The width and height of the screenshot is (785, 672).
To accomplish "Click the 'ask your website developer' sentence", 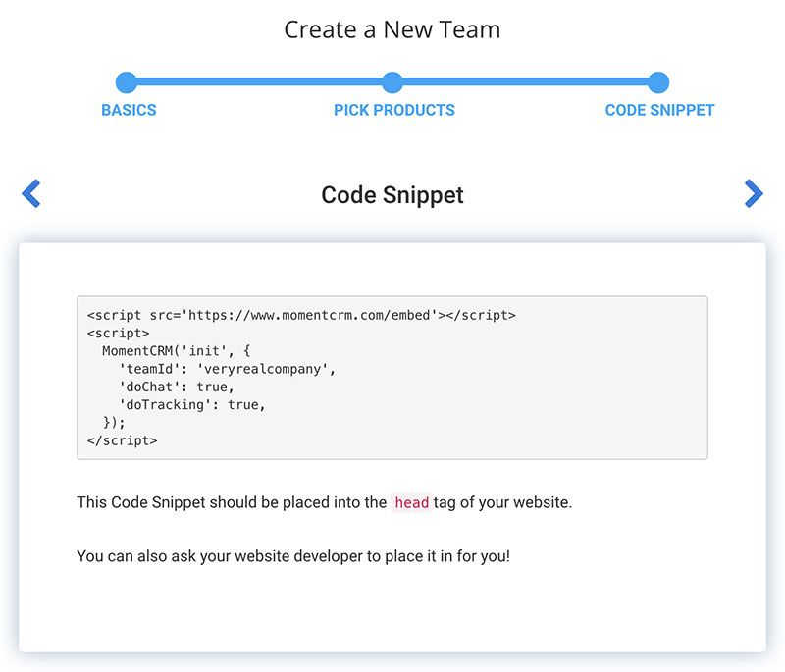I will coord(293,556).
